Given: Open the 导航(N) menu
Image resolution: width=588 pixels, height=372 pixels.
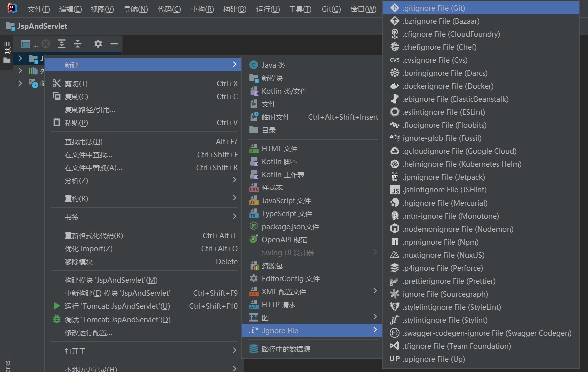Looking at the screenshot, I should 136,9.
